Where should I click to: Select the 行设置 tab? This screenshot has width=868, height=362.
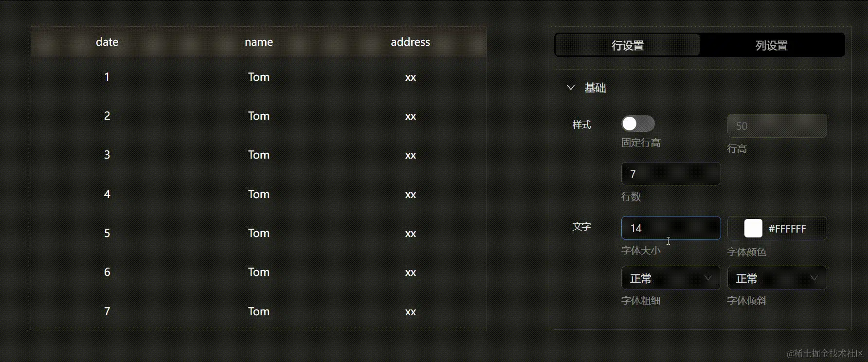[627, 45]
